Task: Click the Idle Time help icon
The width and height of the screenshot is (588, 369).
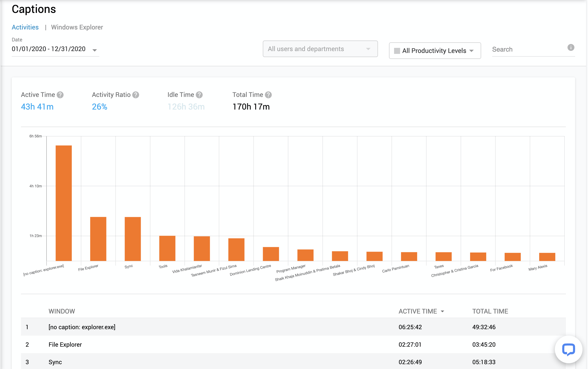Action: click(199, 95)
